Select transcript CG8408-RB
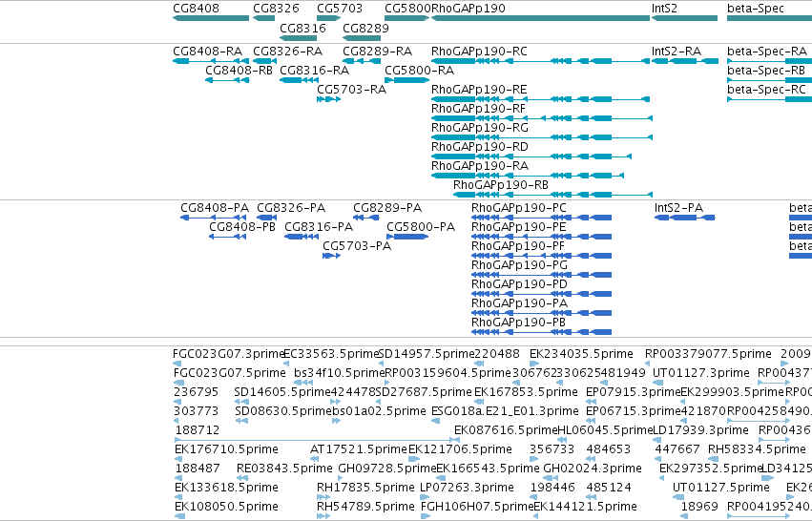812x521 pixels. click(227, 80)
